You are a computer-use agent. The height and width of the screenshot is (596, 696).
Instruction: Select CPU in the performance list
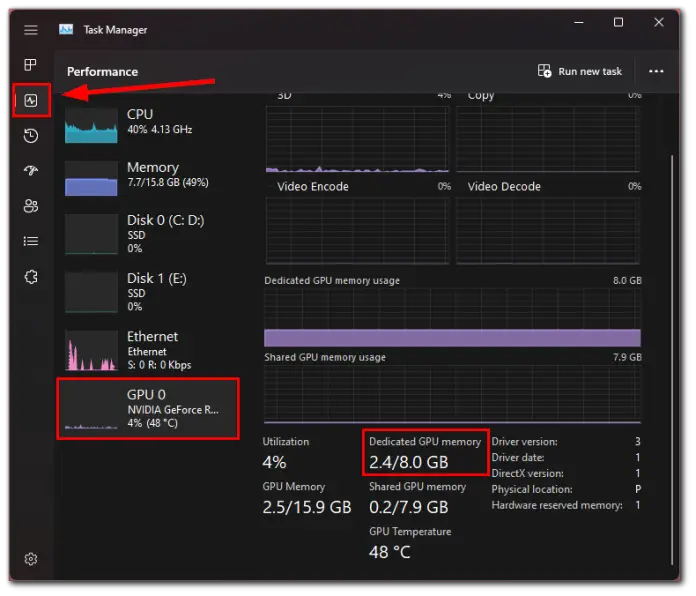150,123
